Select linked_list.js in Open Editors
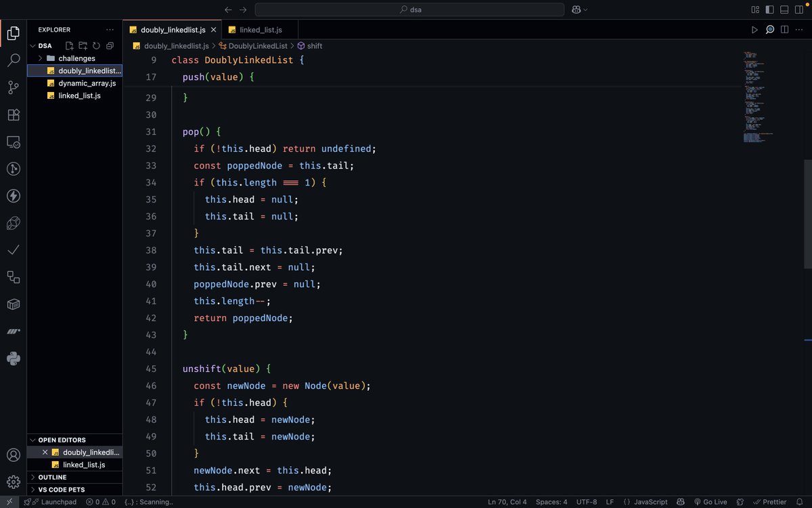The height and width of the screenshot is (508, 812). [x=74, y=465]
